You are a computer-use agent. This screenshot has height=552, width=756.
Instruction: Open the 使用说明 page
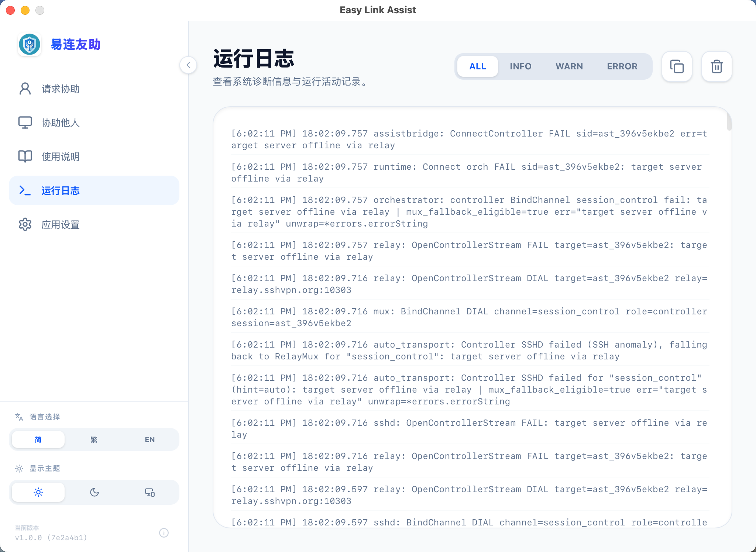94,157
